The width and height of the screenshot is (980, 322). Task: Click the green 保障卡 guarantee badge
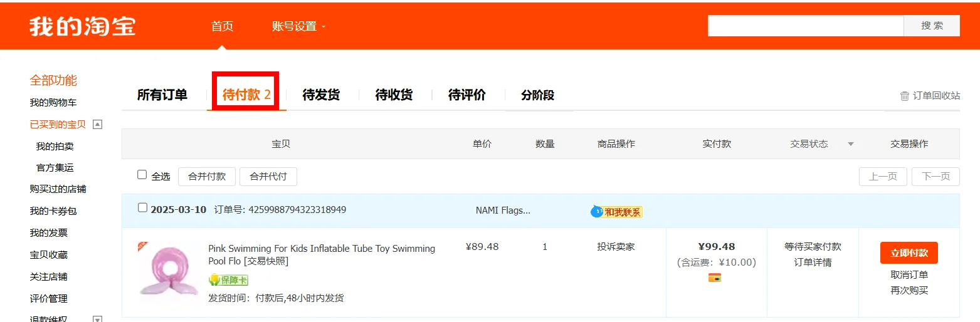(x=228, y=279)
